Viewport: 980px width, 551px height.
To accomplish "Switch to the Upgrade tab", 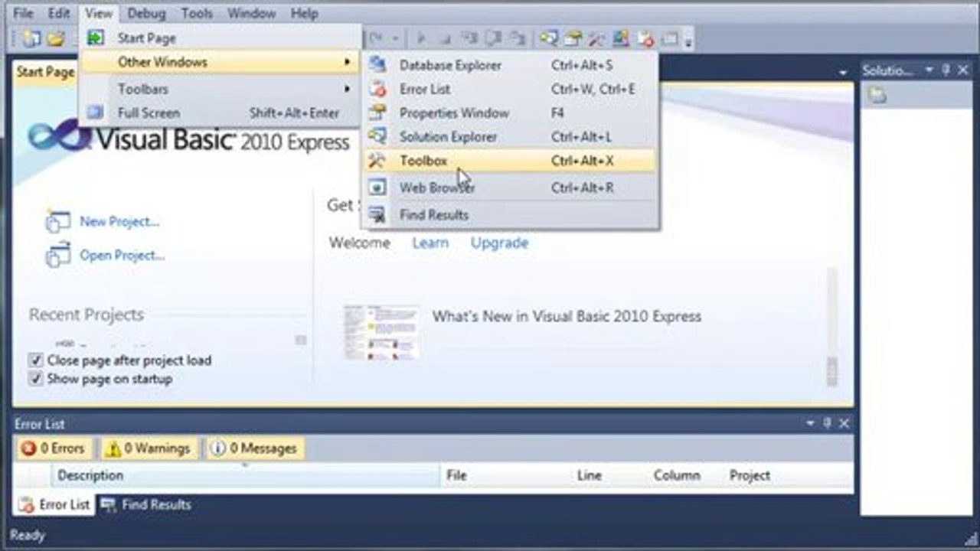I will [x=499, y=243].
